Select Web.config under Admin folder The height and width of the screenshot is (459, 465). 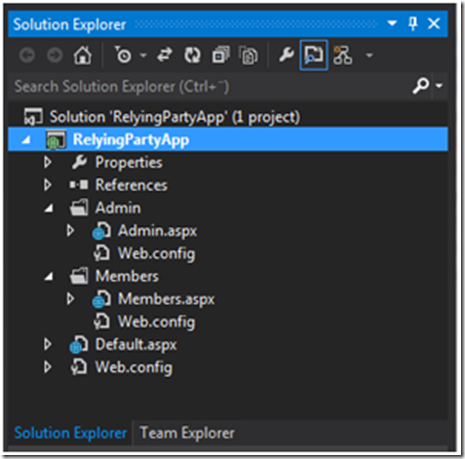point(156,254)
